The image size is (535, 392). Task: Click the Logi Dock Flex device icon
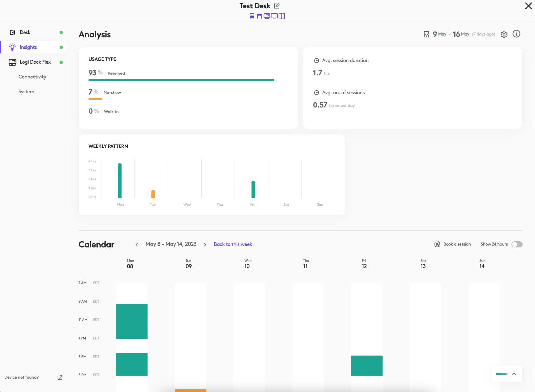click(x=12, y=62)
